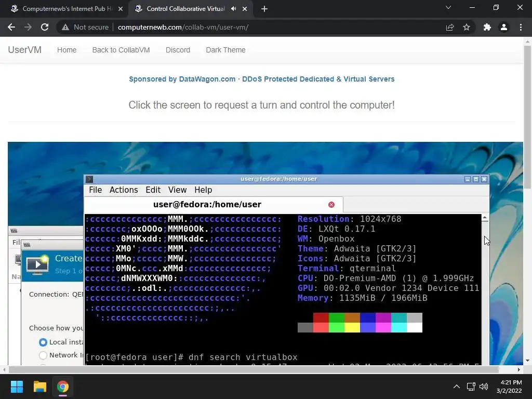The width and height of the screenshot is (532, 399).
Task: Click the page vertical scrollbar thumb
Action: click(527, 116)
